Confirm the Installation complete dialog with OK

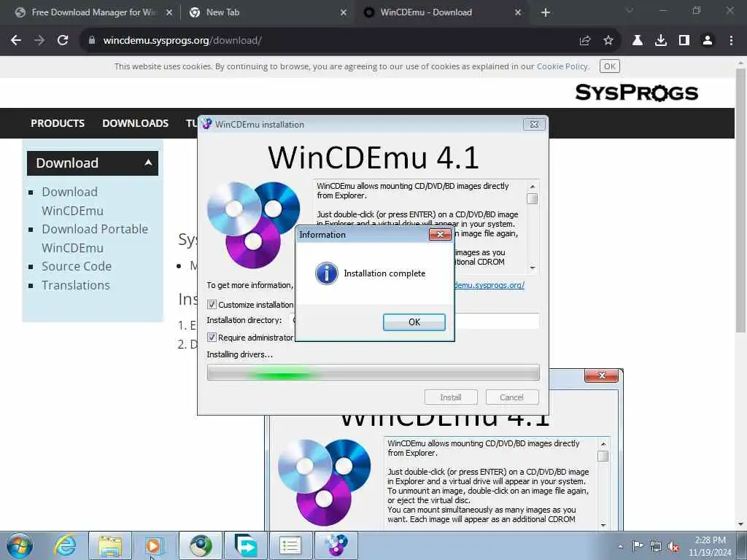(414, 322)
